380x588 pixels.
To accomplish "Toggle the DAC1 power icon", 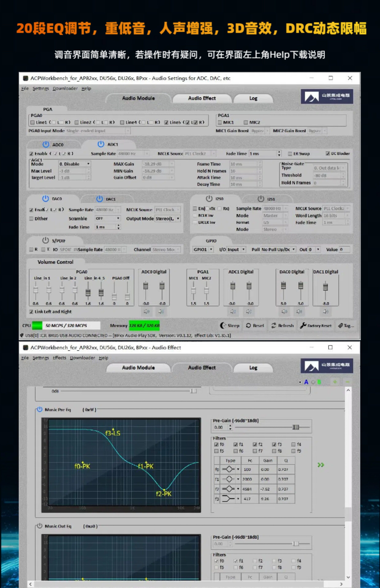I will pyautogui.click(x=99, y=199).
